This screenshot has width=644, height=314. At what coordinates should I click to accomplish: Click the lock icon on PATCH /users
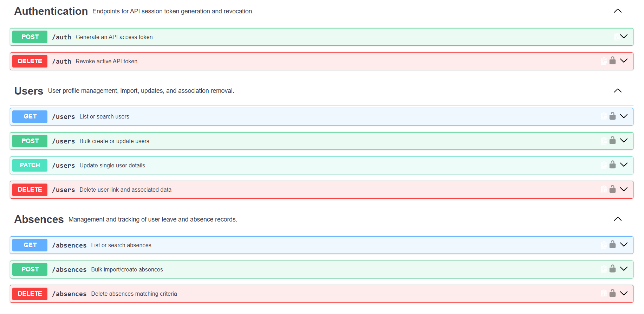click(x=612, y=165)
